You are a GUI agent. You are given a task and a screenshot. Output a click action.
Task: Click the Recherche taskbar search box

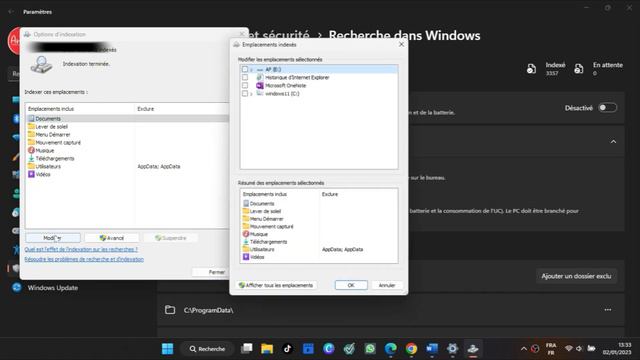coord(208,349)
